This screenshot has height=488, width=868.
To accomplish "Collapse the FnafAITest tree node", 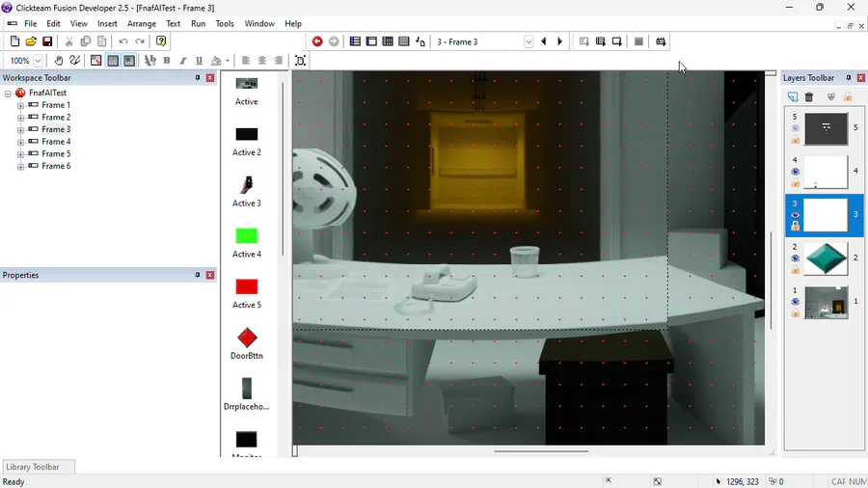I will click(8, 93).
